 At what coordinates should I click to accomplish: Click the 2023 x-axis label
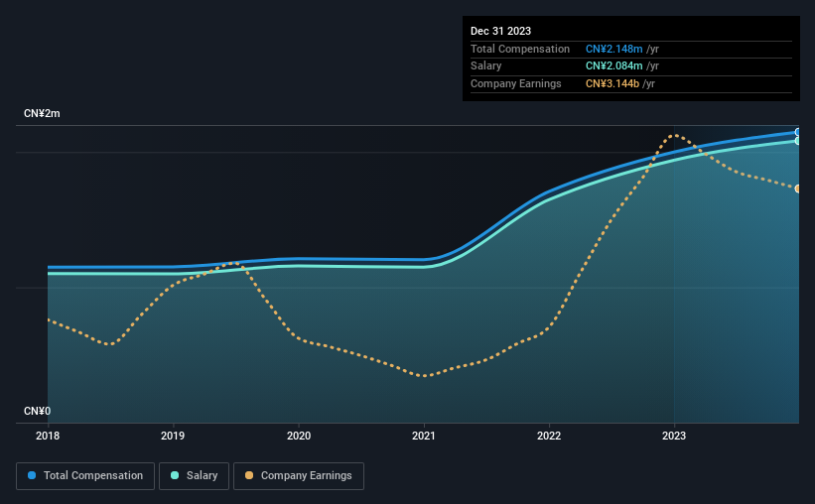pyautogui.click(x=674, y=436)
